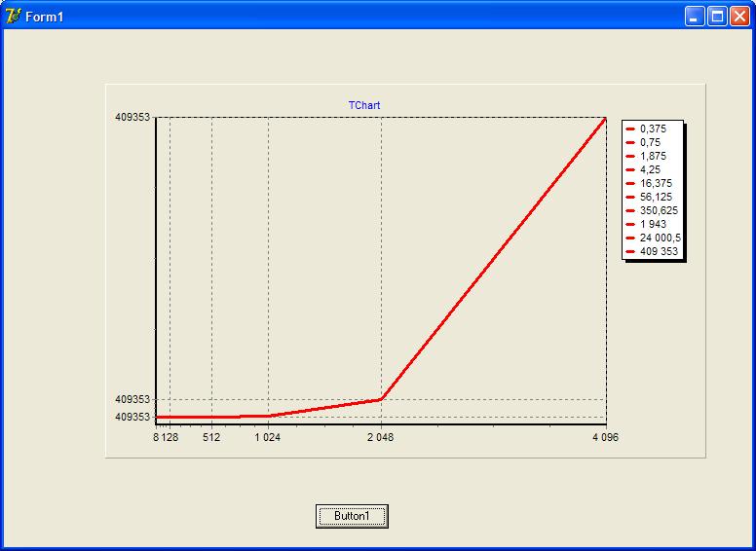Click red legend marker beside 4,25

tap(630, 169)
